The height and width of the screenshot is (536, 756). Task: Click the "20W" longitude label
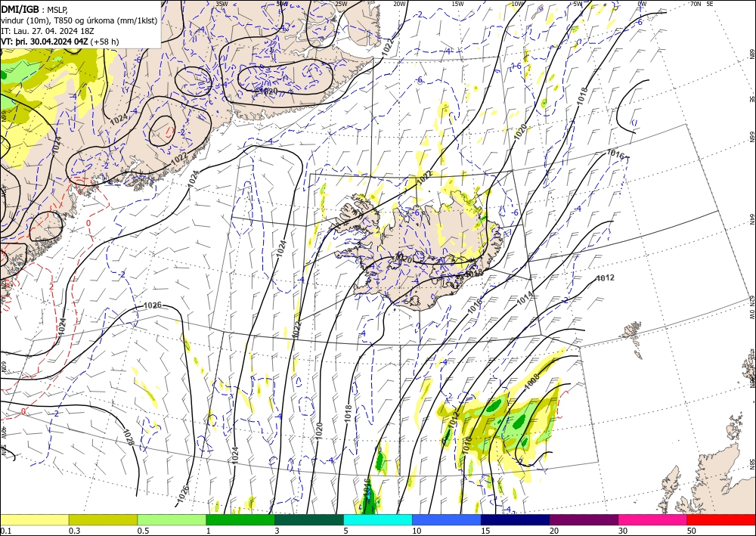399,4
